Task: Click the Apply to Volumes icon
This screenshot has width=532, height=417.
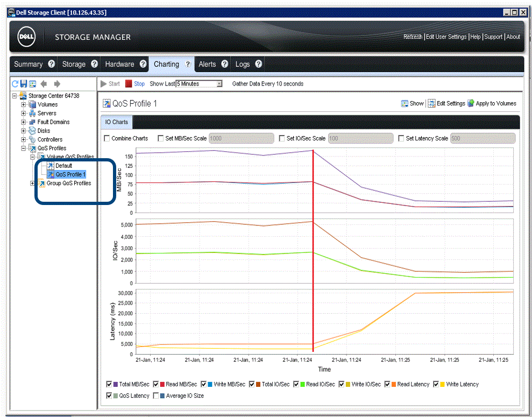Action: (x=471, y=103)
